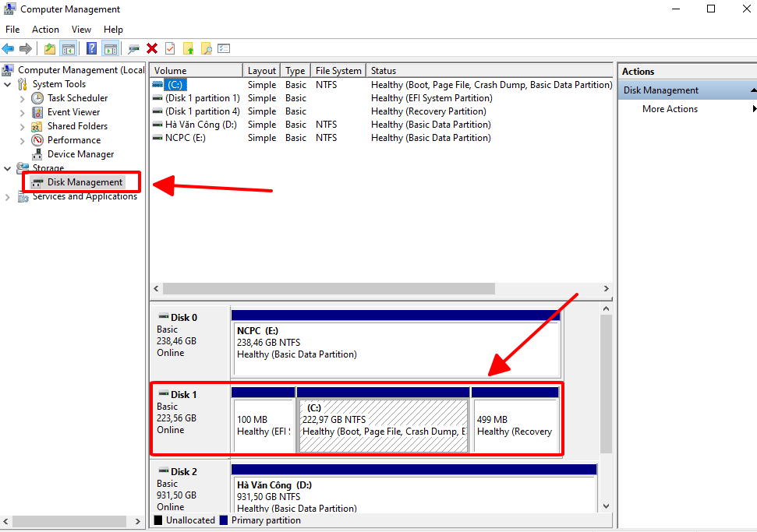The height and width of the screenshot is (532, 757).
Task: Click the Up one level folder icon
Action: pyautogui.click(x=50, y=49)
